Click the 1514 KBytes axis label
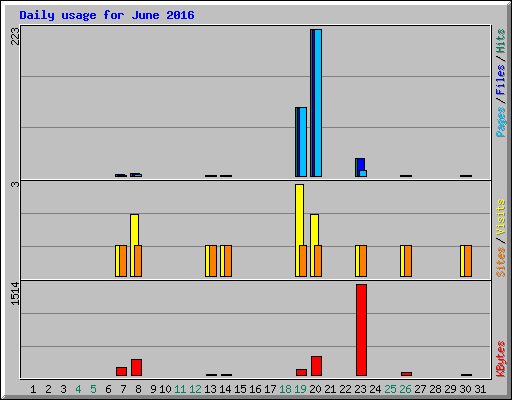The image size is (512, 400). click(x=15, y=293)
